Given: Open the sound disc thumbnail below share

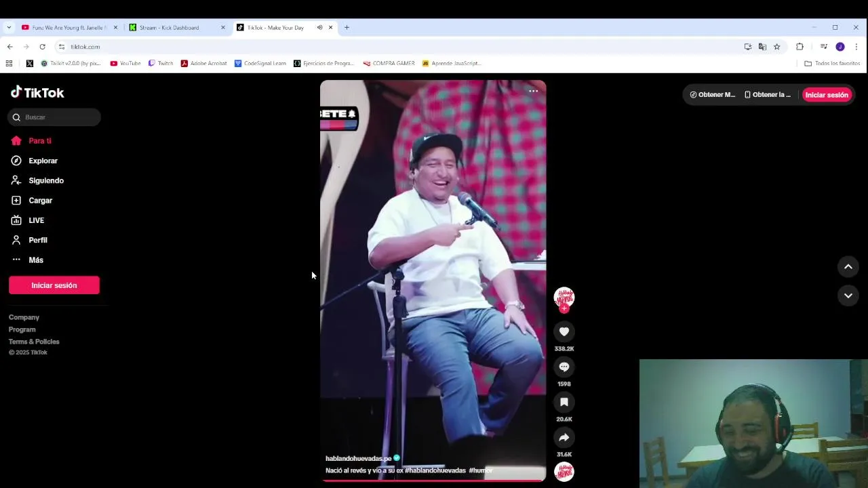Looking at the screenshot, I should click(564, 471).
